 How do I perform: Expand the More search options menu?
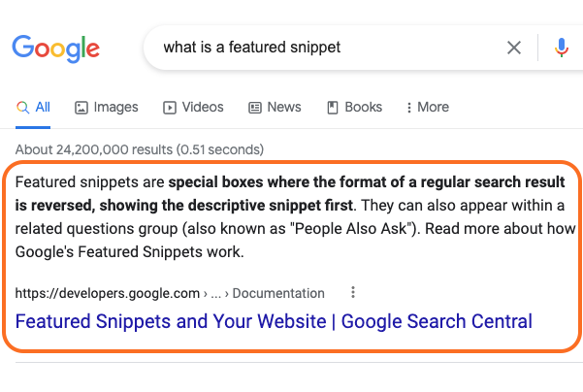click(x=428, y=107)
